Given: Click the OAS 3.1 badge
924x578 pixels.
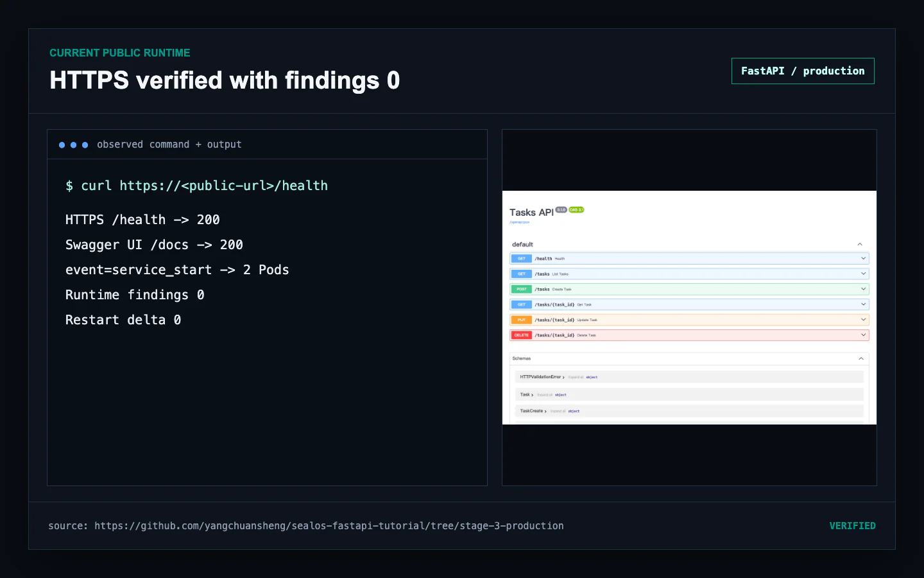Looking at the screenshot, I should pyautogui.click(x=576, y=210).
